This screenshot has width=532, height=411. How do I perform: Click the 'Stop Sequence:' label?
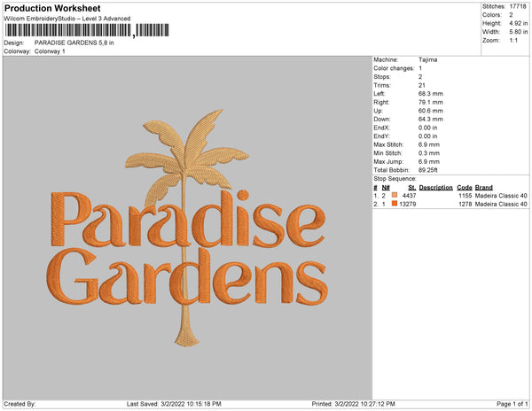click(x=395, y=179)
